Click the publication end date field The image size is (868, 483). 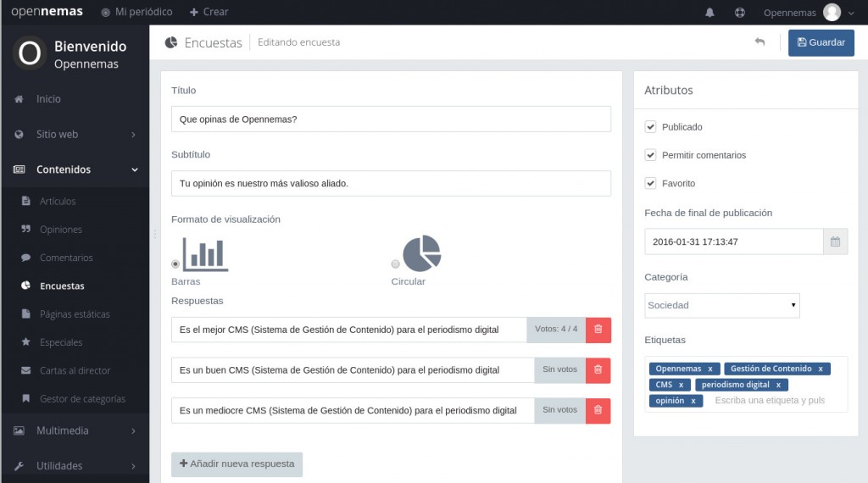[x=734, y=241]
